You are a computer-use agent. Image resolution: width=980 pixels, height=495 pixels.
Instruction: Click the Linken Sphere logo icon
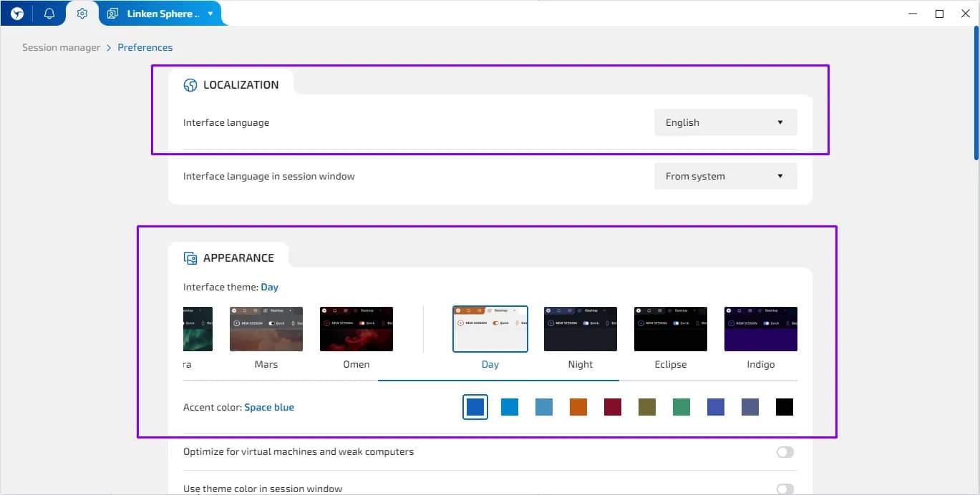click(x=17, y=14)
